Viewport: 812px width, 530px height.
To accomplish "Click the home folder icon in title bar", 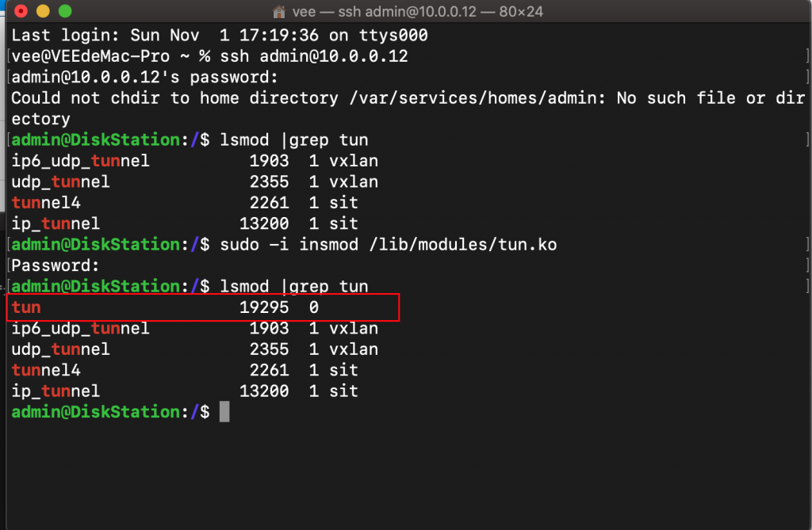I will coord(279,12).
